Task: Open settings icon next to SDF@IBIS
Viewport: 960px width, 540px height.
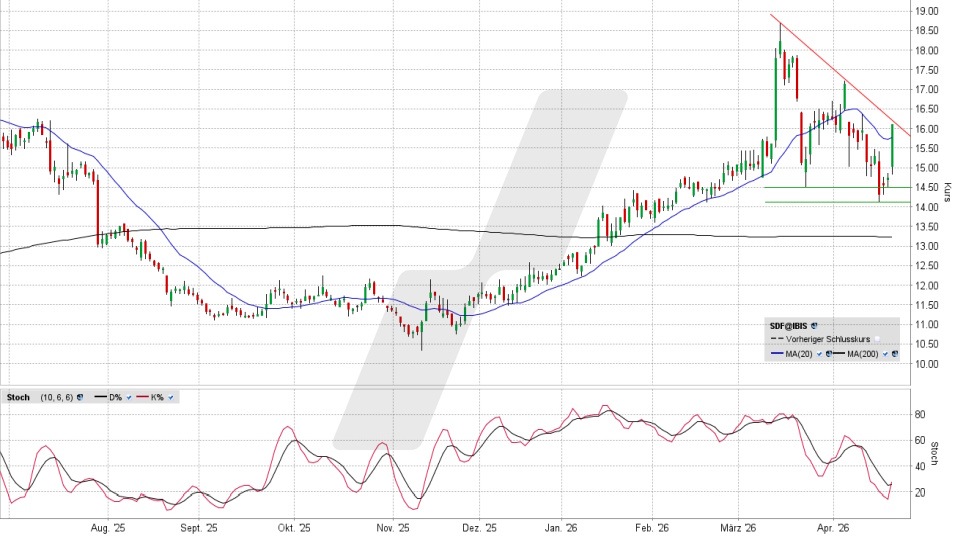Action: pyautogui.click(x=815, y=325)
